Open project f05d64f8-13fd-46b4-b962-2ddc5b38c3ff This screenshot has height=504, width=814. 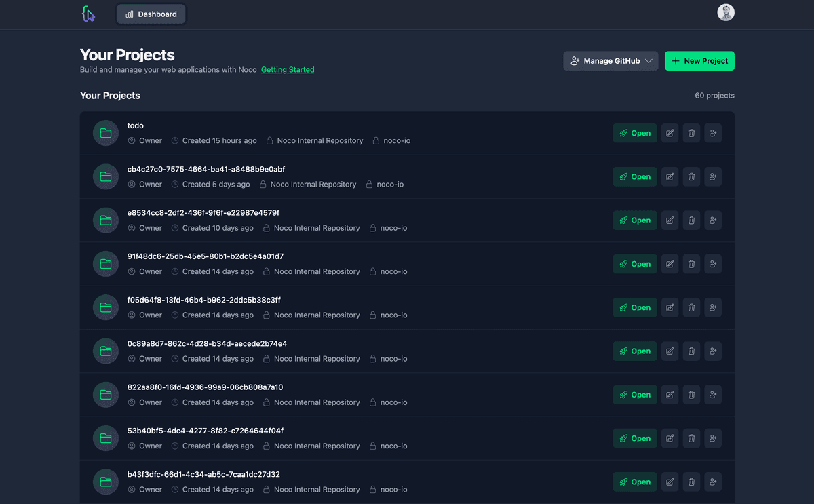pos(635,307)
